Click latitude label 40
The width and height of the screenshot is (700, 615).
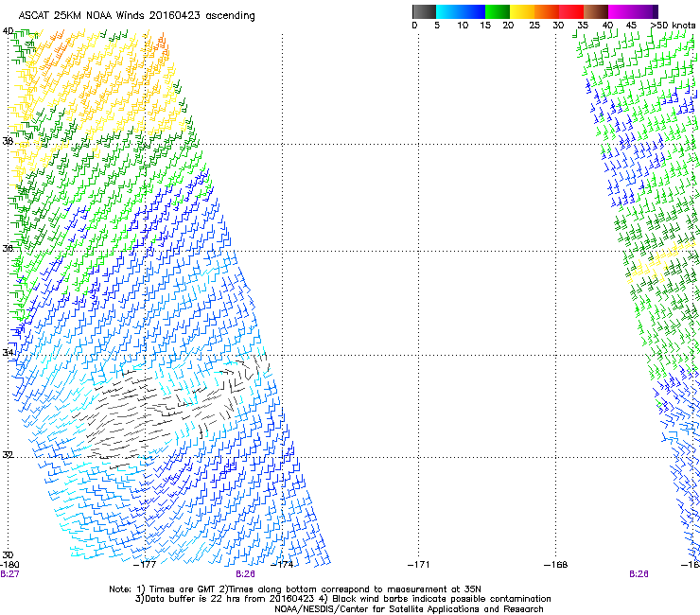click(x=8, y=31)
